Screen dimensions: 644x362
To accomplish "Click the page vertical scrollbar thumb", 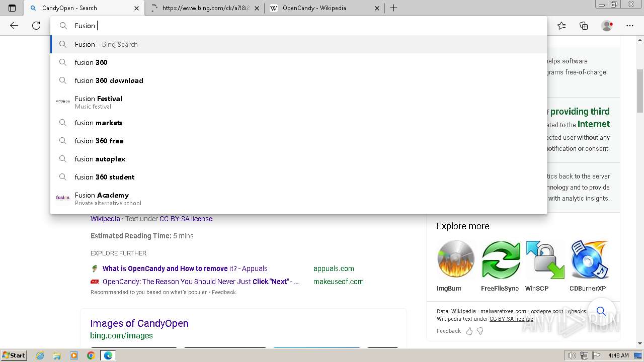I will coord(640,91).
